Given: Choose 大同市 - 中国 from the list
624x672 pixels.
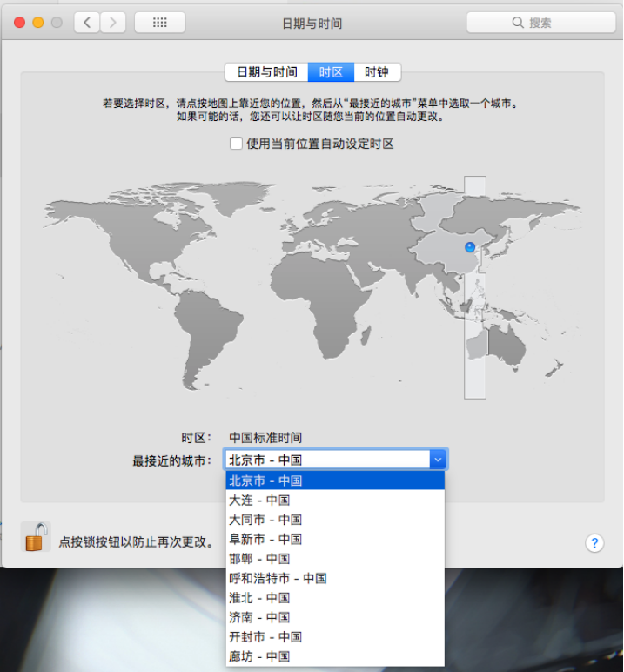Looking at the screenshot, I should click(x=335, y=520).
